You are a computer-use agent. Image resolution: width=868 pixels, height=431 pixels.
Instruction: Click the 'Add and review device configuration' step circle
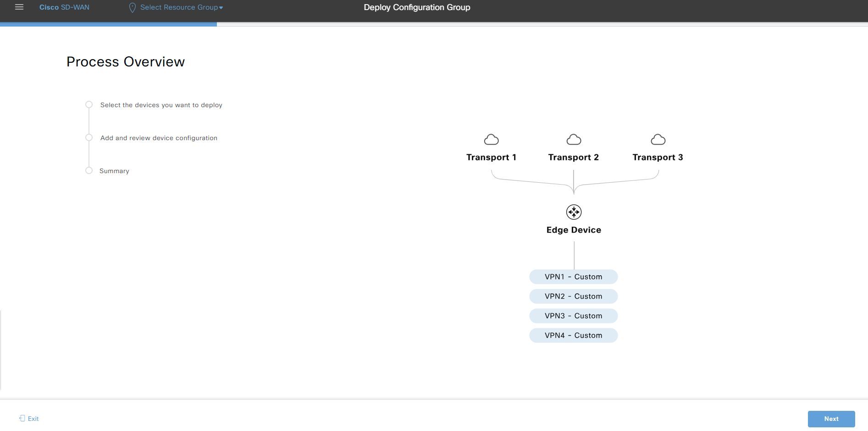click(x=89, y=137)
